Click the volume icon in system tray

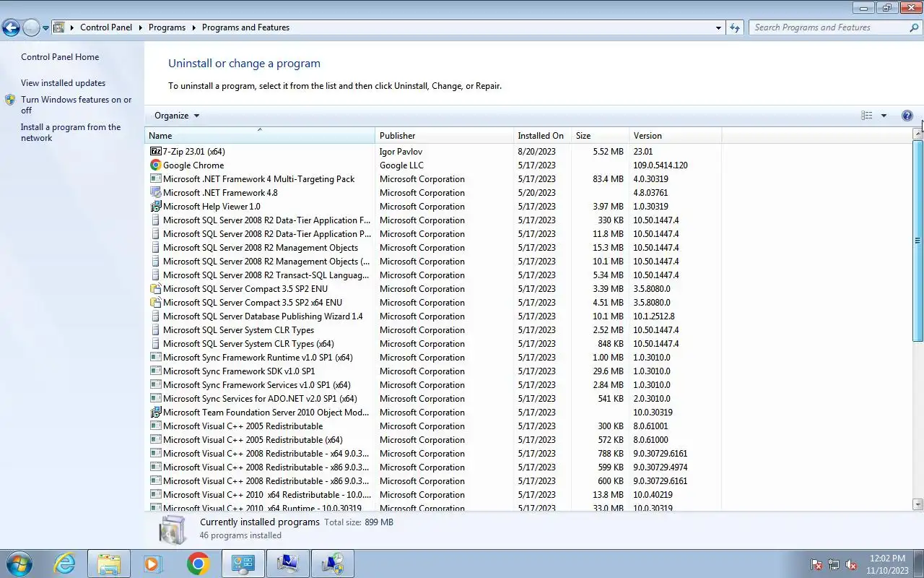(x=851, y=564)
